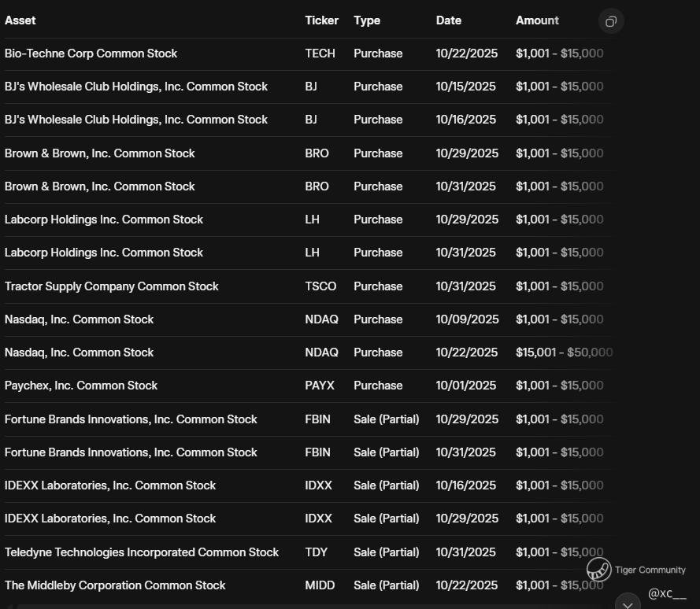Click the Tiger Community logo icon
The image size is (700, 609).
(598, 570)
